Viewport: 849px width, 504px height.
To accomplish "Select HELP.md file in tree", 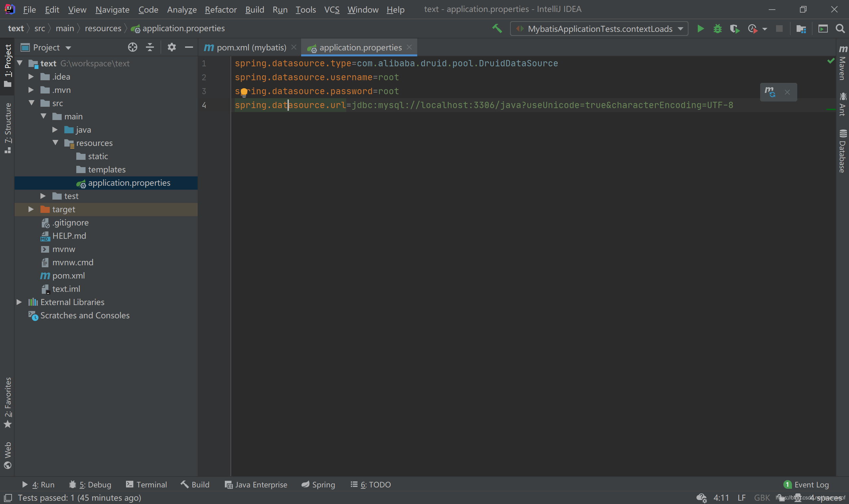I will (x=106, y=236).
